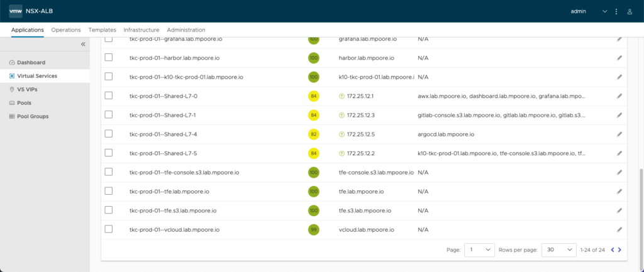Viewport: 644px width, 272px height.
Task: Click health score 82 badge for Shared-L7-4
Action: (314, 134)
